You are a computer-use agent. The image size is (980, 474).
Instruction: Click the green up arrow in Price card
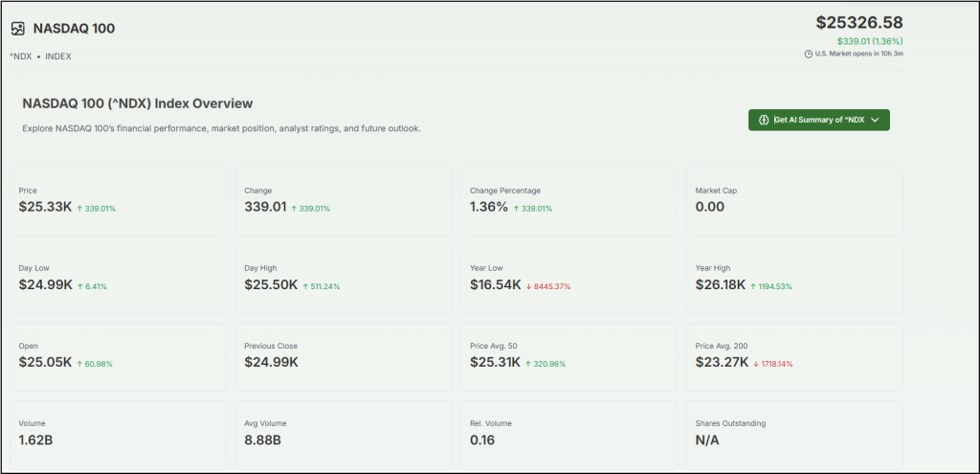tap(79, 208)
